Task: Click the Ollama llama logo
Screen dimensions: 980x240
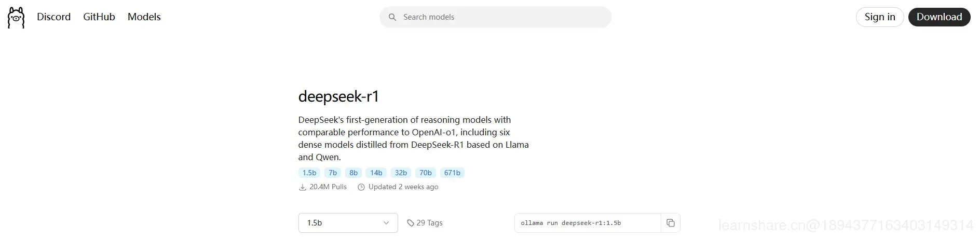Action: tap(16, 18)
